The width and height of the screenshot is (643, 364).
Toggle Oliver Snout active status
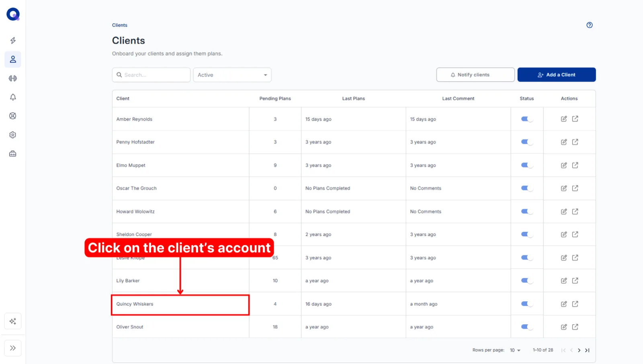click(x=527, y=327)
